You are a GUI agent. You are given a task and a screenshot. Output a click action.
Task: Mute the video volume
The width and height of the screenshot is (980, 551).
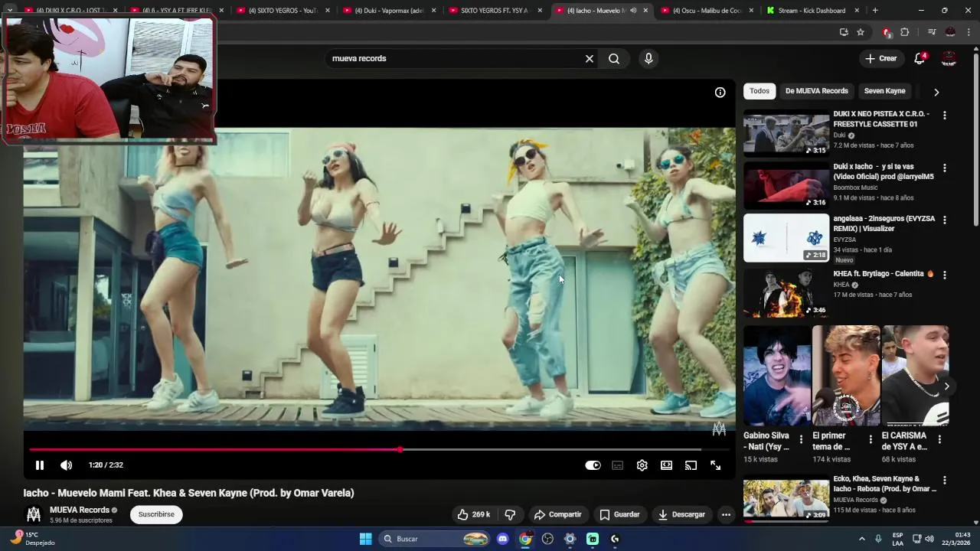coord(67,465)
